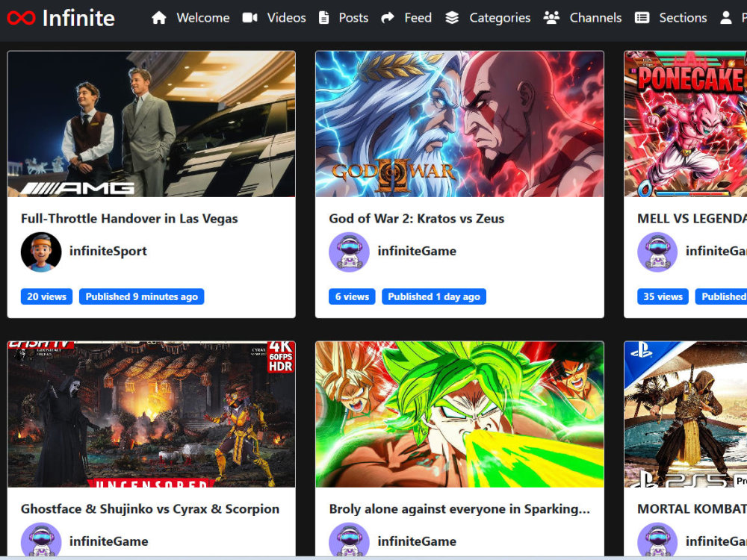Open infiniteGame name on God of War card
747x560 pixels.
(417, 251)
